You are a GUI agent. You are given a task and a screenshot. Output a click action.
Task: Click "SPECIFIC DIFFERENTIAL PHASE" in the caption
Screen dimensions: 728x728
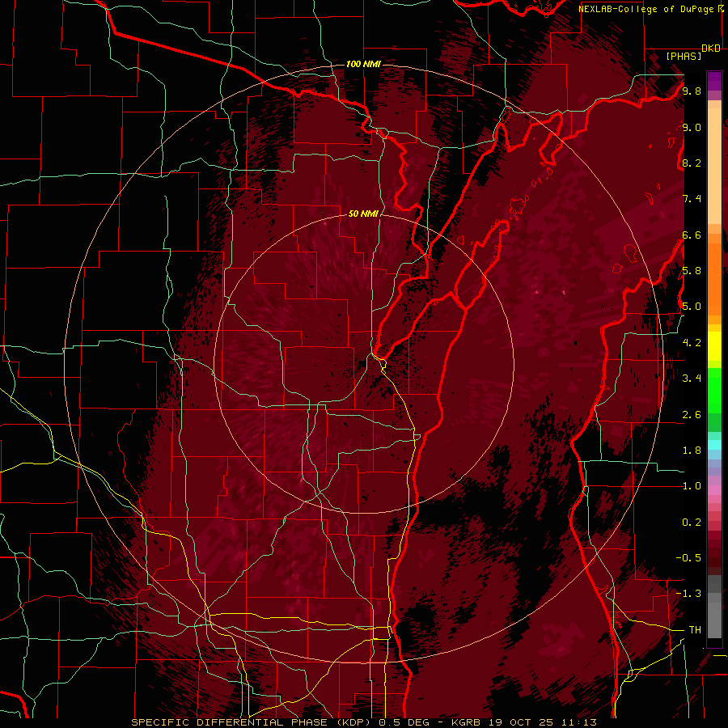click(x=230, y=722)
